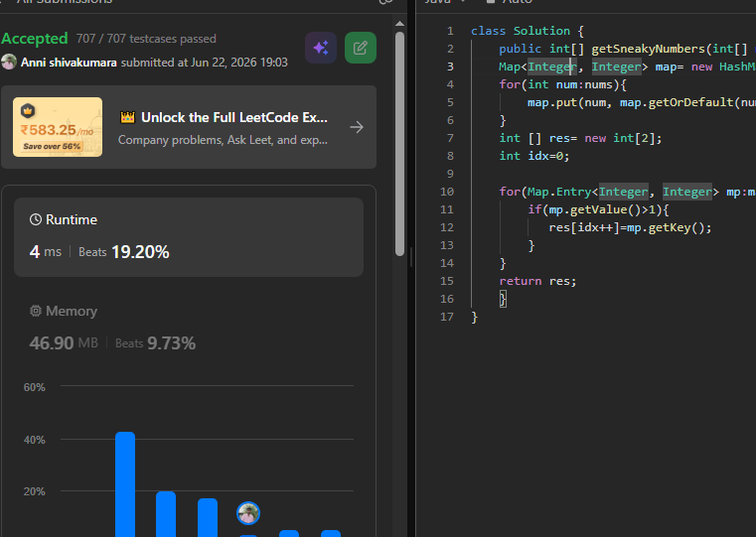Click the return res; statement on line 15
The width and height of the screenshot is (756, 537).
[x=537, y=281]
